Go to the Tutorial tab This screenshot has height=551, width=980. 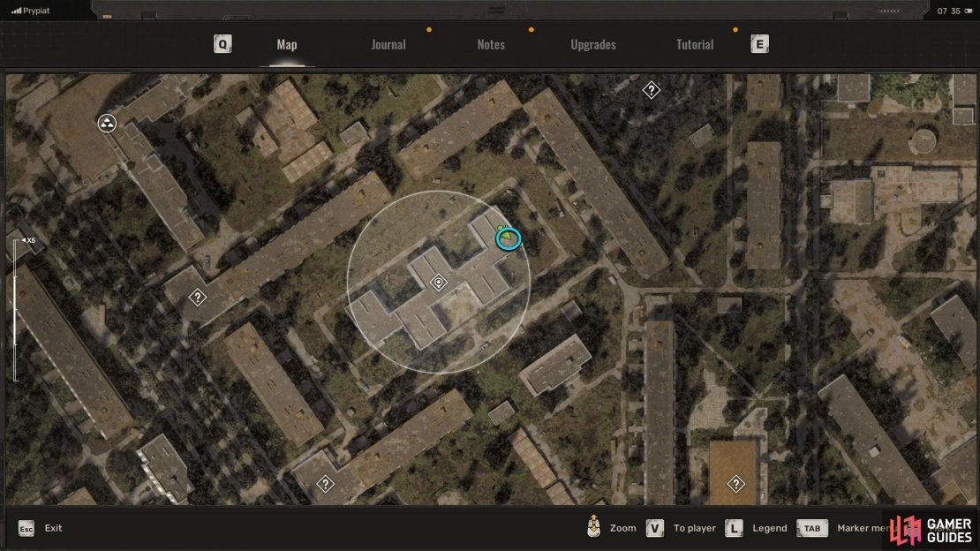(x=694, y=44)
